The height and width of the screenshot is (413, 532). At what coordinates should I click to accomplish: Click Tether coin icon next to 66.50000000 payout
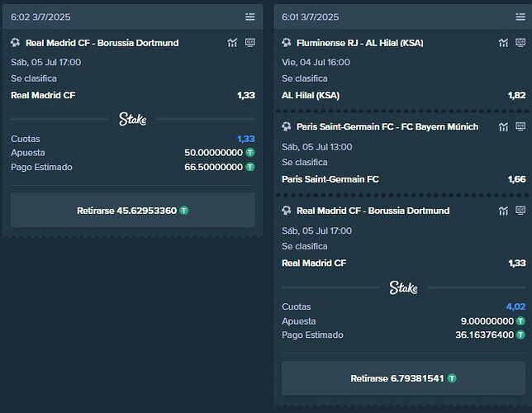[250, 167]
